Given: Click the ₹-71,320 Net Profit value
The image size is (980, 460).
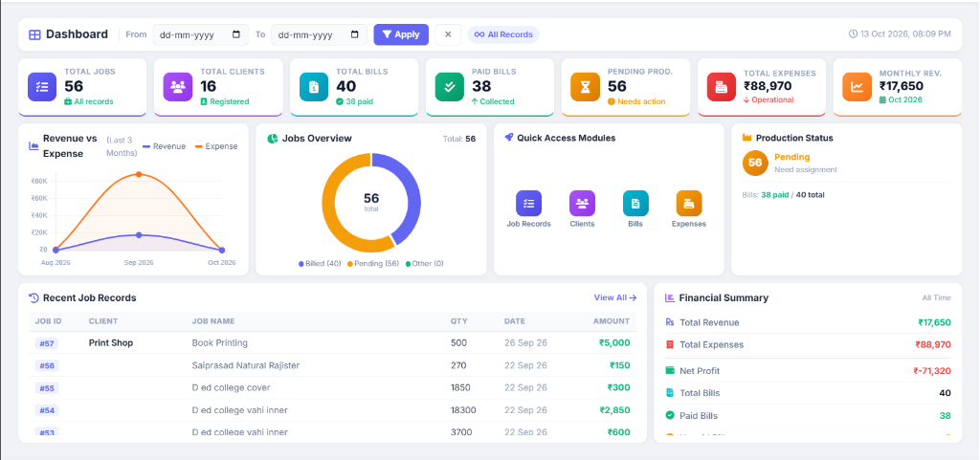Looking at the screenshot, I should [x=932, y=371].
